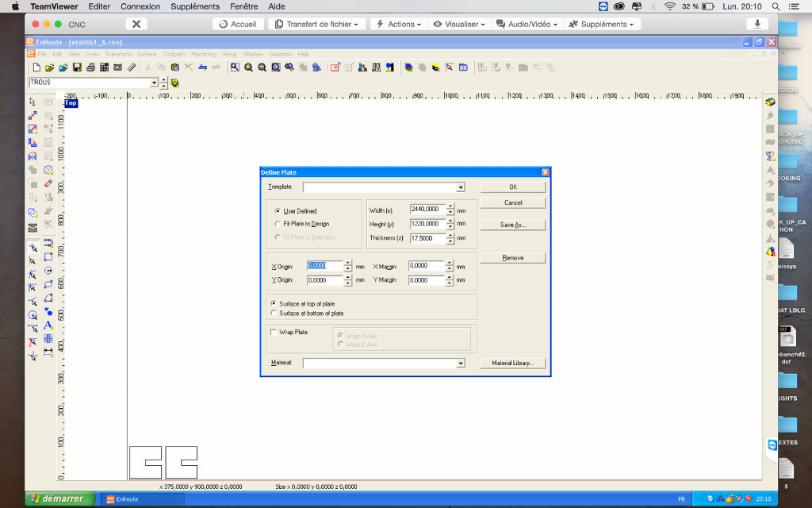This screenshot has height=508, width=812.
Task: Open the TeamViewer app menu
Action: tap(54, 6)
